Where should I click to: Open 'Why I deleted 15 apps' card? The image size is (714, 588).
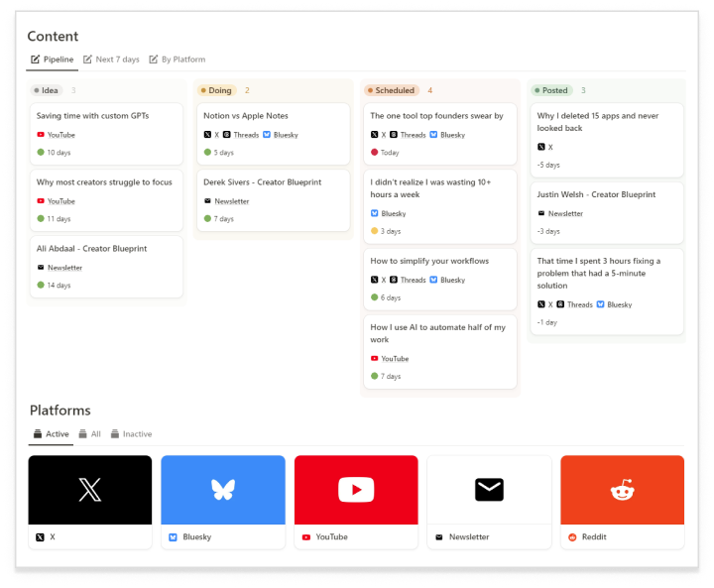(607, 140)
